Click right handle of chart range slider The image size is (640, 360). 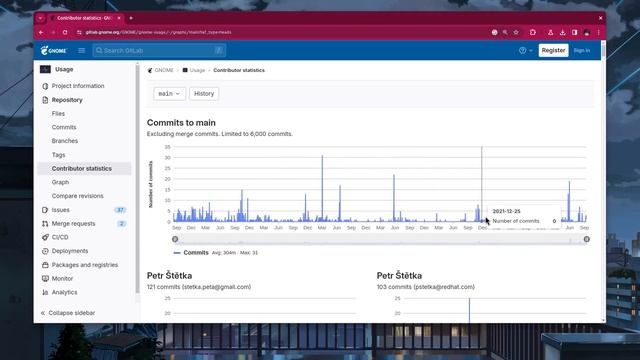tap(587, 239)
